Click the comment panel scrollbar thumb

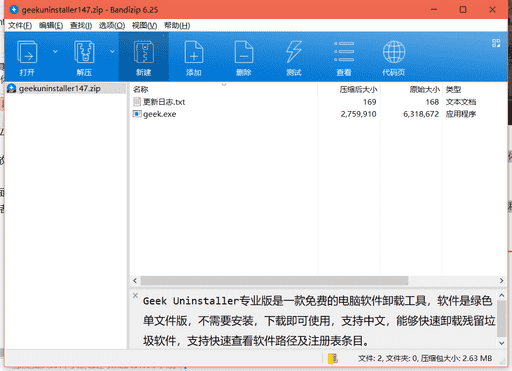click(x=501, y=318)
